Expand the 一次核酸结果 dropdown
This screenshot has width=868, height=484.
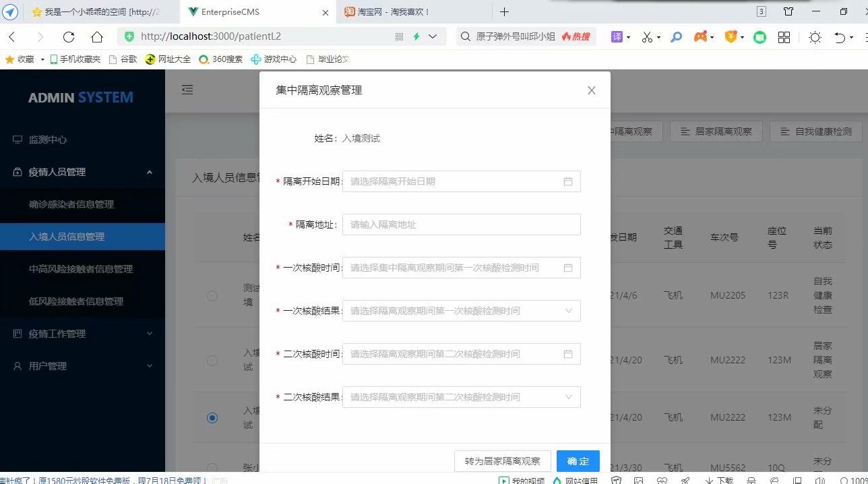(461, 311)
